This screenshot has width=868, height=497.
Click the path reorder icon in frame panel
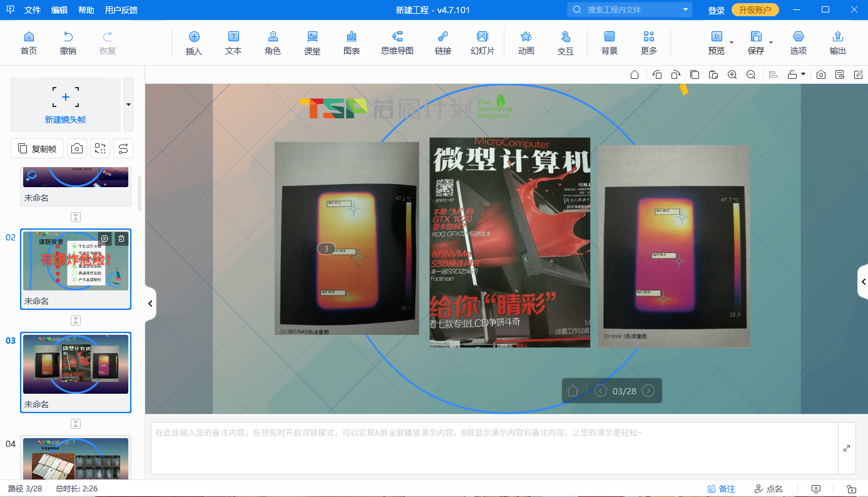pos(123,148)
